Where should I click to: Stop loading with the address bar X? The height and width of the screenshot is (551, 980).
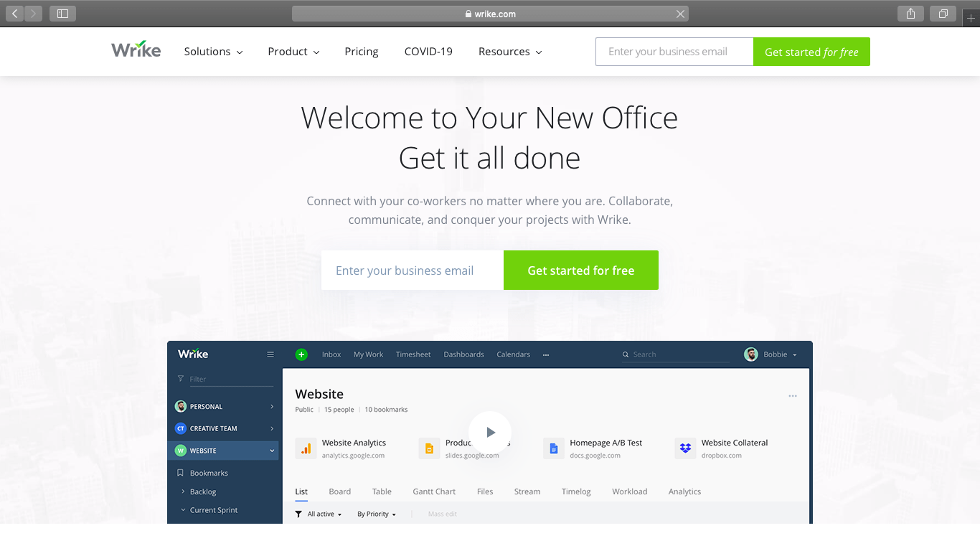(x=680, y=14)
